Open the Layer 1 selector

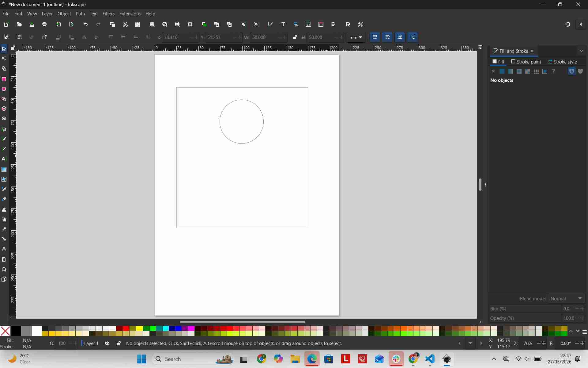91,343
